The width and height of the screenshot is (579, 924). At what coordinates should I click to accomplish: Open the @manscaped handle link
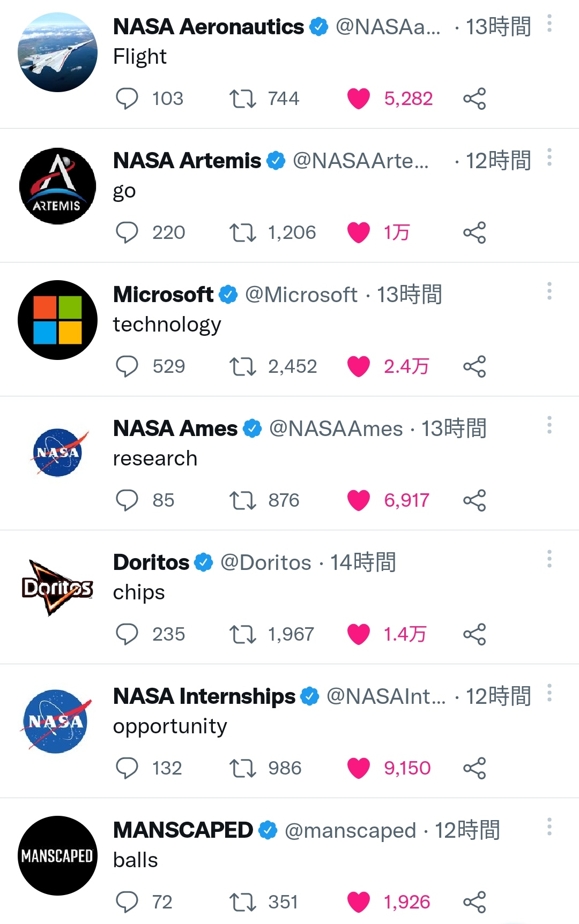pyautogui.click(x=350, y=830)
